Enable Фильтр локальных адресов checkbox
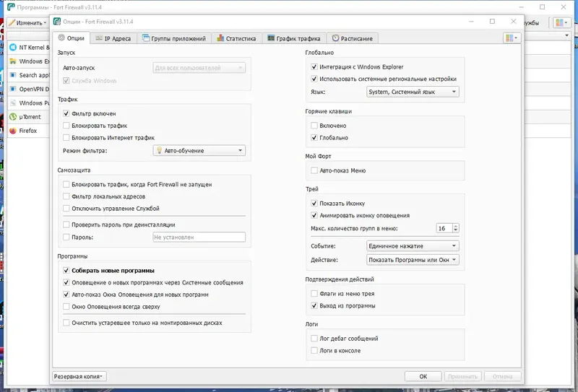Viewport: 578px width, 392px height. [66, 197]
